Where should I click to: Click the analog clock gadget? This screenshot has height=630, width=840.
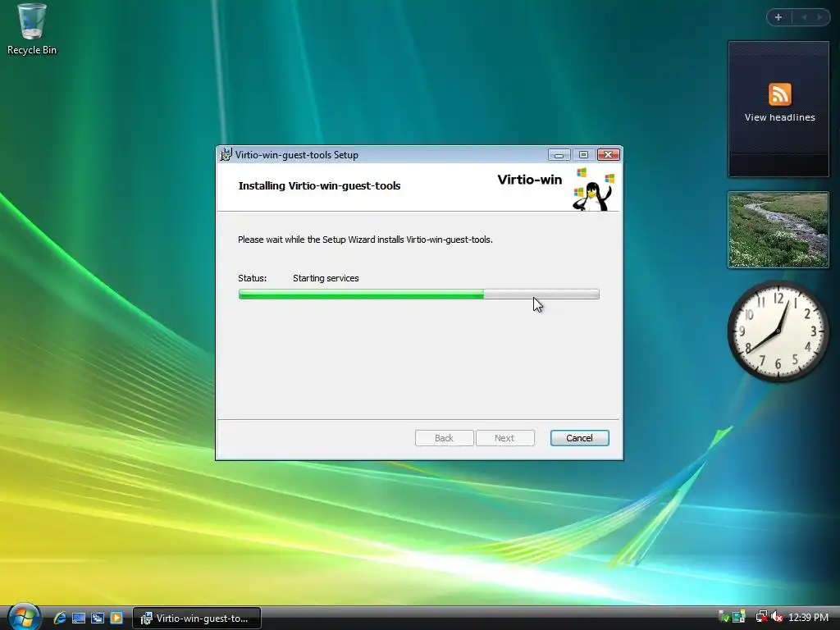[x=778, y=331]
